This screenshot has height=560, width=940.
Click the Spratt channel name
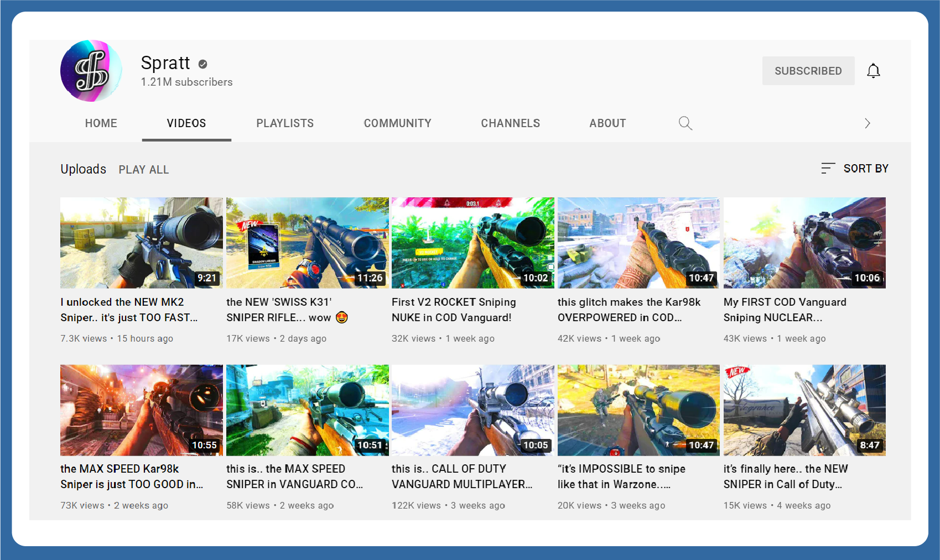[165, 63]
